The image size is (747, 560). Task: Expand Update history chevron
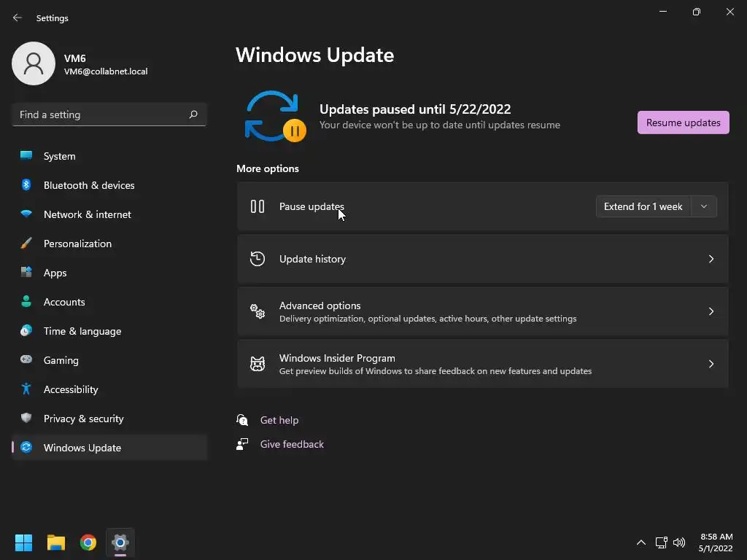pyautogui.click(x=711, y=259)
